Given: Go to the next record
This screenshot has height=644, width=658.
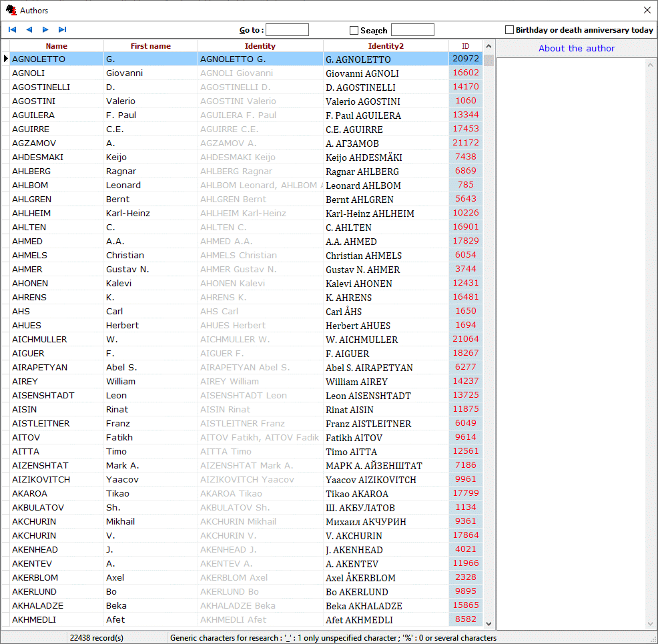Looking at the screenshot, I should tap(45, 29).
